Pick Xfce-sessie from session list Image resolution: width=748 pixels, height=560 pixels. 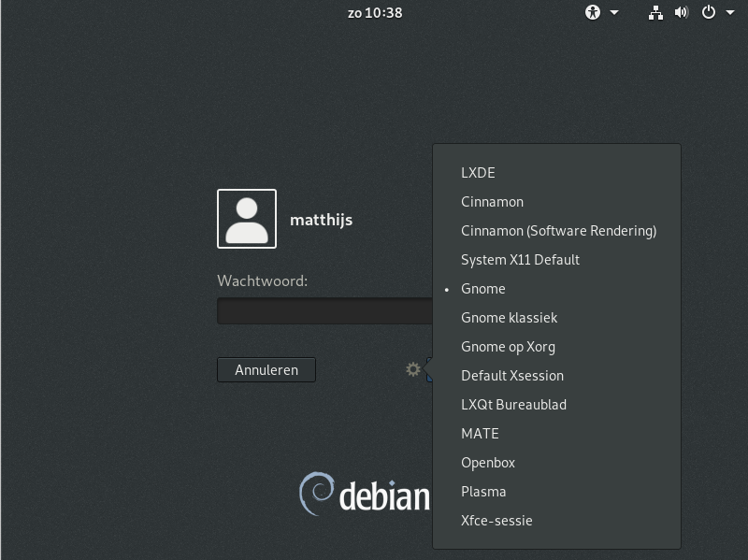[x=496, y=521]
